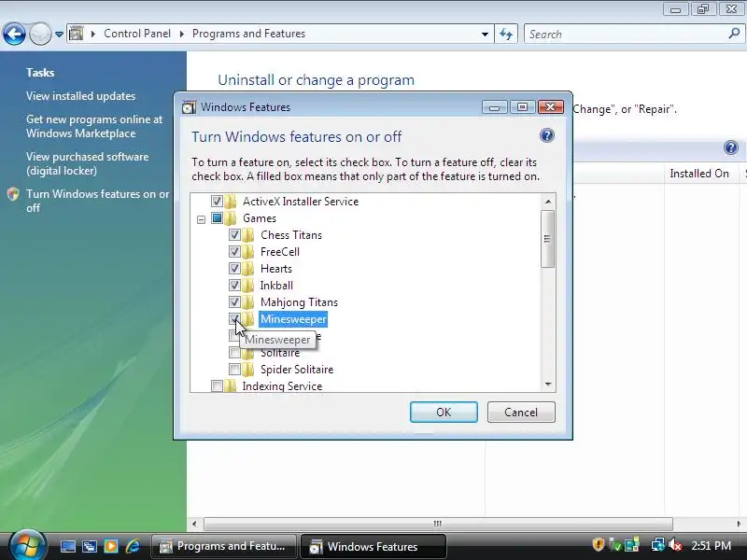Check the Spider Solitaire checkbox
Viewport: 747px width, 560px height.
coord(234,369)
